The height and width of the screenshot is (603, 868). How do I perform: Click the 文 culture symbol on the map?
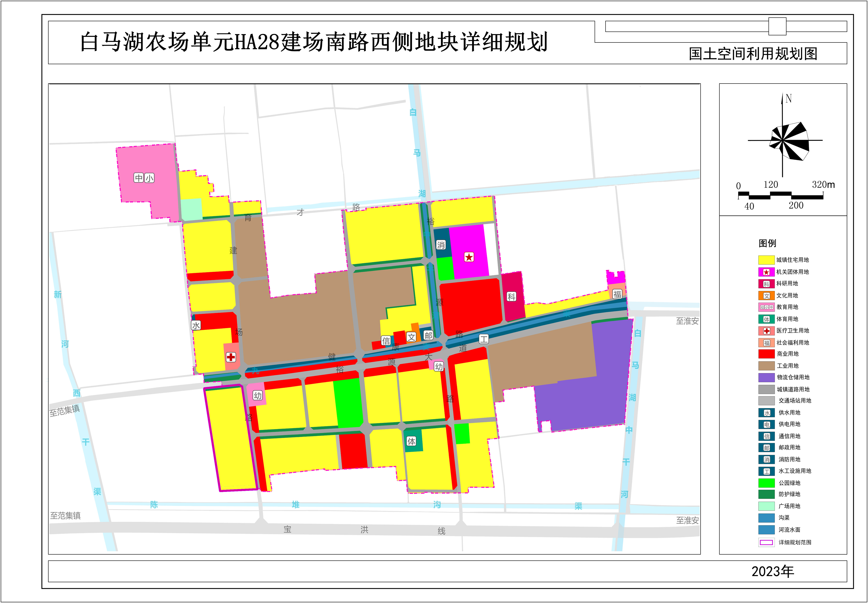[411, 337]
